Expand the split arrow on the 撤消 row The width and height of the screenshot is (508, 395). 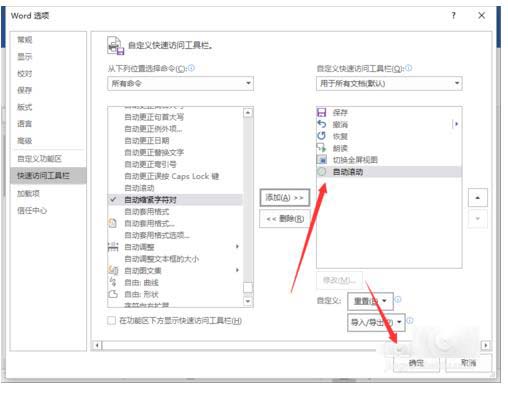(x=456, y=124)
